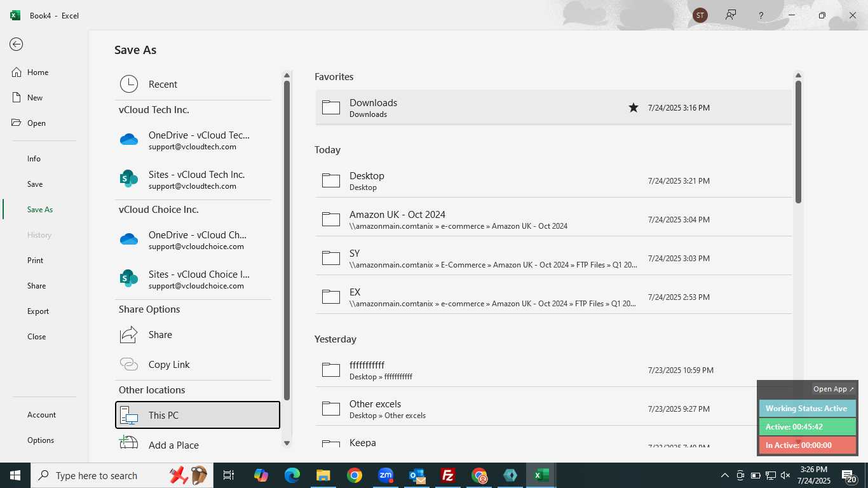Open the Downloads favorite folder

(x=553, y=107)
